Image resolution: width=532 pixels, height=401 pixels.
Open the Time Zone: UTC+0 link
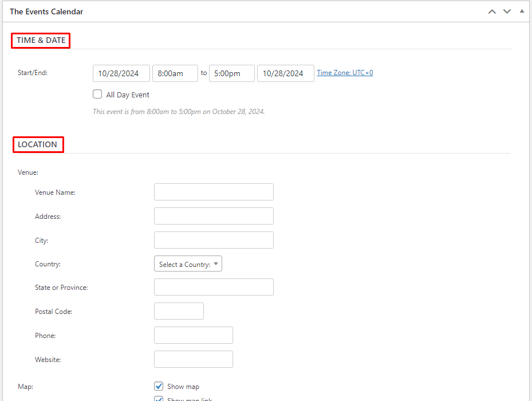pos(345,73)
